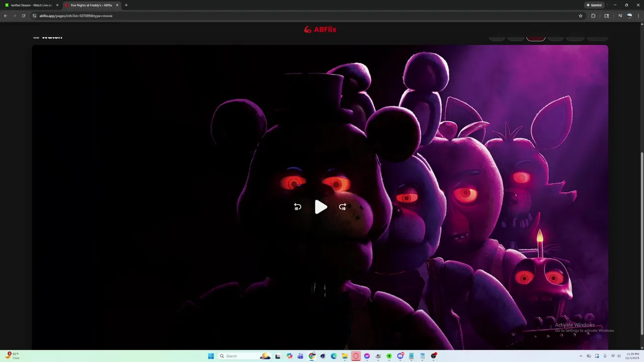View site information icon in address bar
The image size is (644, 362).
[x=35, y=16]
